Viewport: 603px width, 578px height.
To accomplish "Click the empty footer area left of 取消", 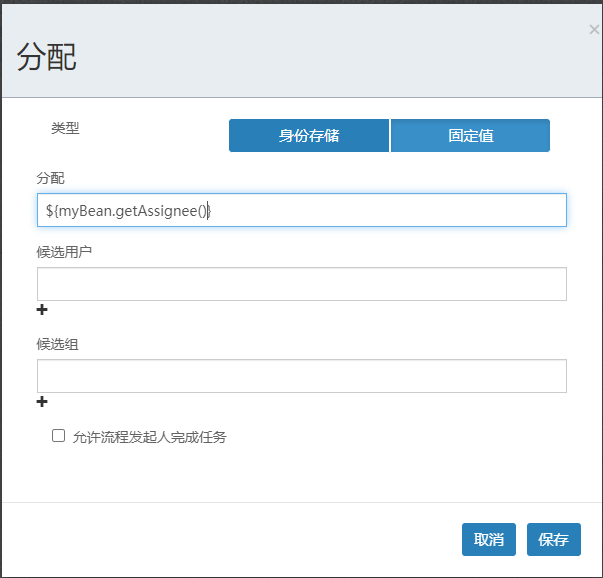I will 230,539.
